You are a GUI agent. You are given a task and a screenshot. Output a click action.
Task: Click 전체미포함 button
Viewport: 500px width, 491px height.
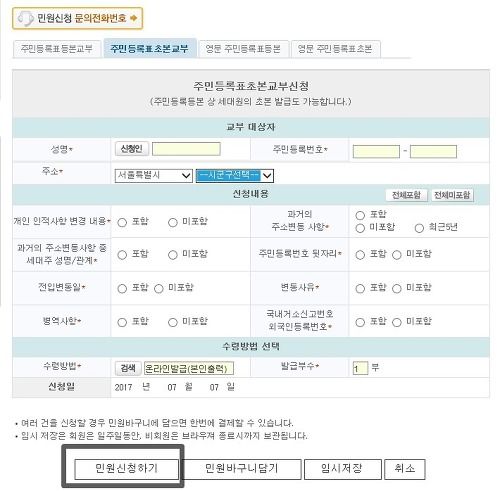(452, 195)
